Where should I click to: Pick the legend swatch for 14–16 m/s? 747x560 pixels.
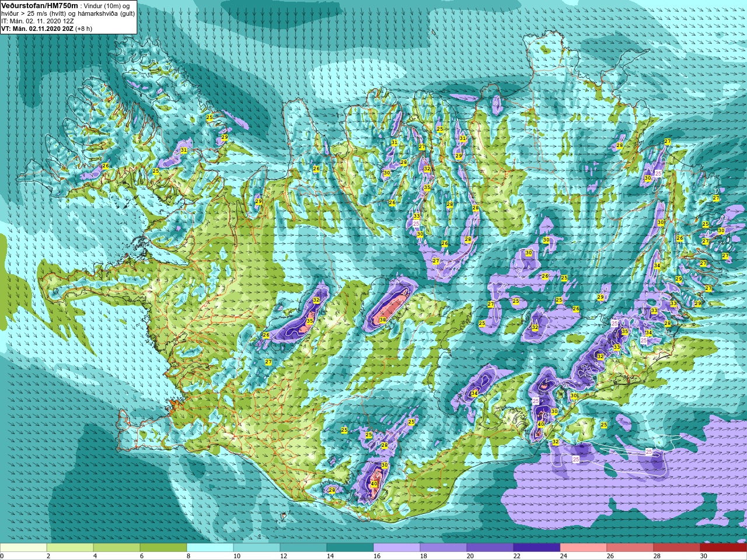click(350, 548)
